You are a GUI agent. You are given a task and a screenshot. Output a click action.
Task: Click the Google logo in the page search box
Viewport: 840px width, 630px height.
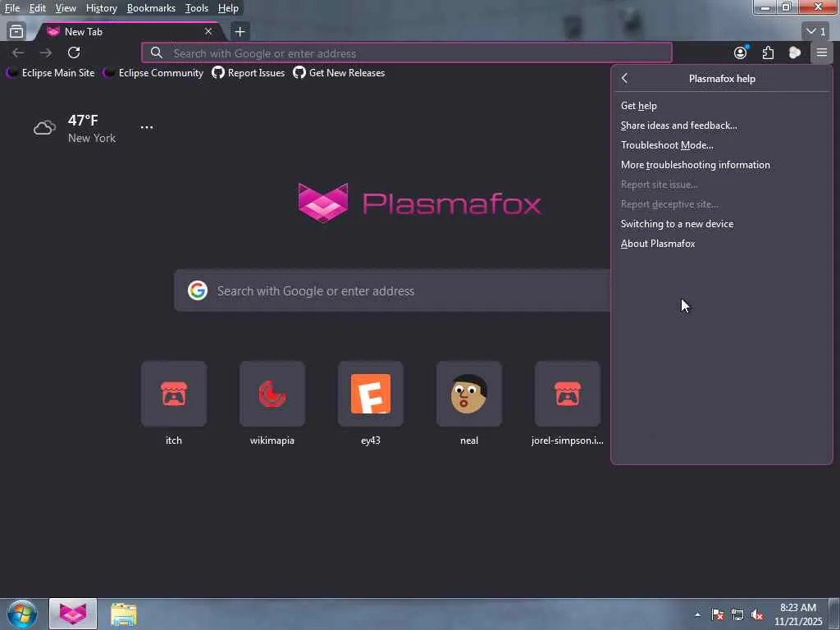pyautogui.click(x=198, y=290)
